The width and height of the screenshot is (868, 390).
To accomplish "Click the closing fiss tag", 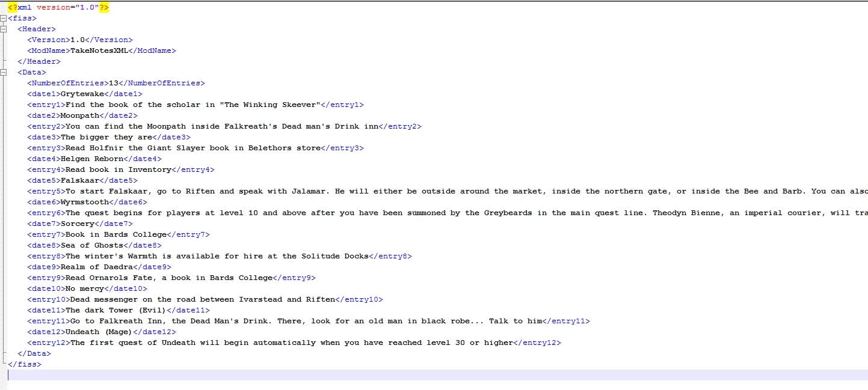I will [x=25, y=364].
